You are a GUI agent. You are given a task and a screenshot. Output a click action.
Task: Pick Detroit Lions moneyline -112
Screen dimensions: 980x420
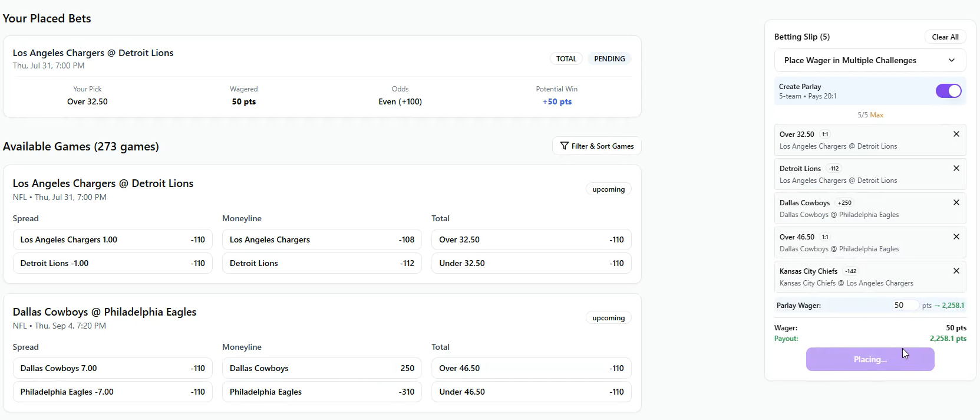(322, 263)
